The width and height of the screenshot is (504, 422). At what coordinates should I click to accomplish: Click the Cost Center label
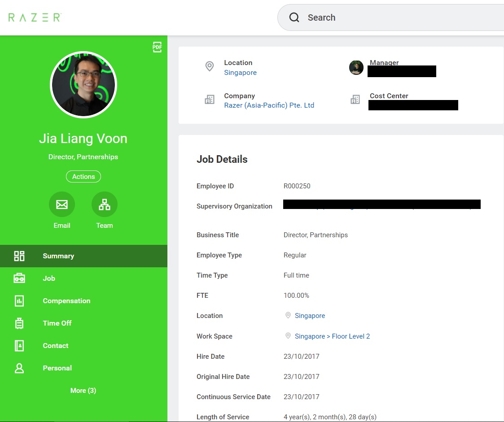tap(389, 96)
